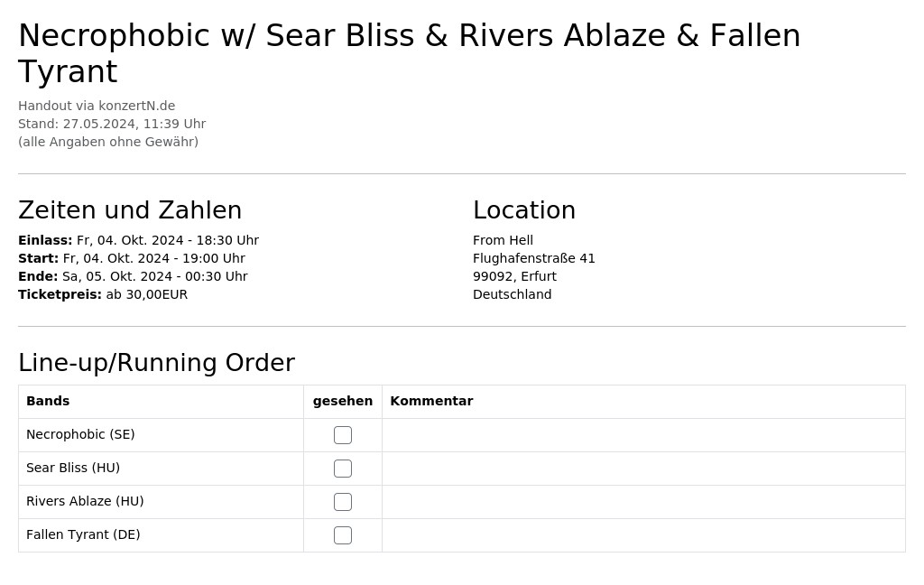Tick the Sear Bliss (HU) gesehen checkbox

(342, 469)
